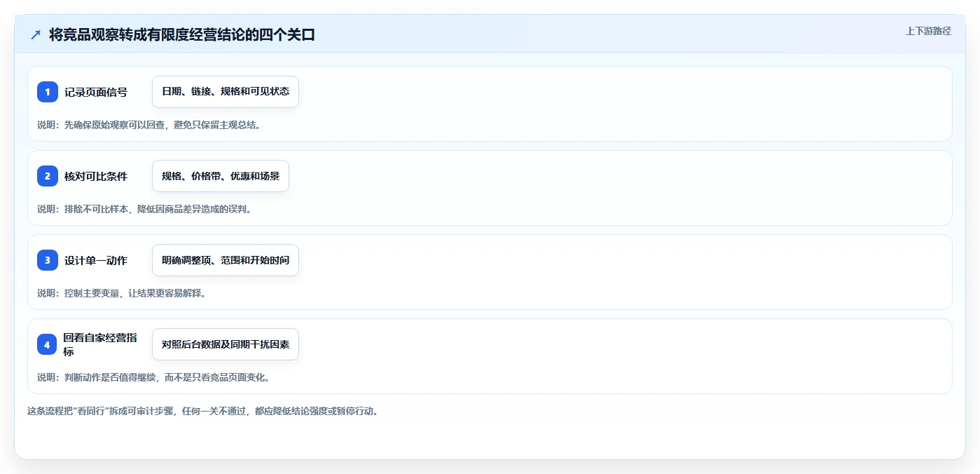Click the note 先确保原始观察可以回查
Screen dimensions: 980x474
tap(114, 125)
